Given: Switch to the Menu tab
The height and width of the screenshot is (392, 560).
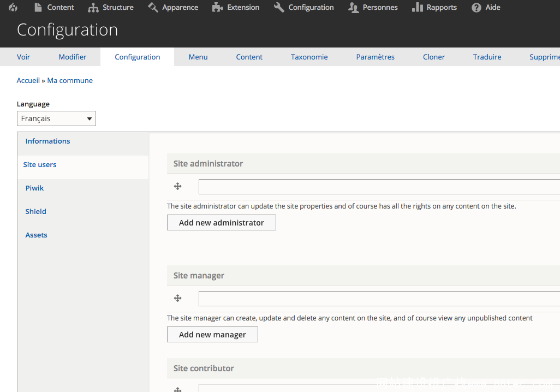Looking at the screenshot, I should coord(198,57).
